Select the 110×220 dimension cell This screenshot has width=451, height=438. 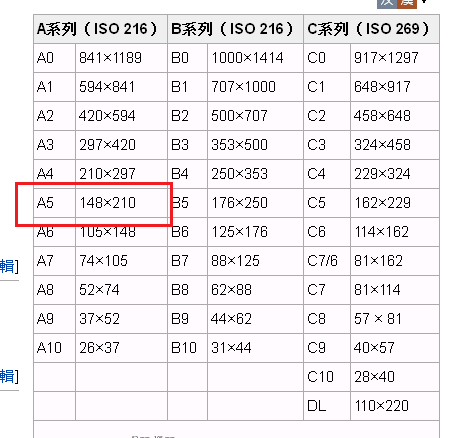click(395, 406)
